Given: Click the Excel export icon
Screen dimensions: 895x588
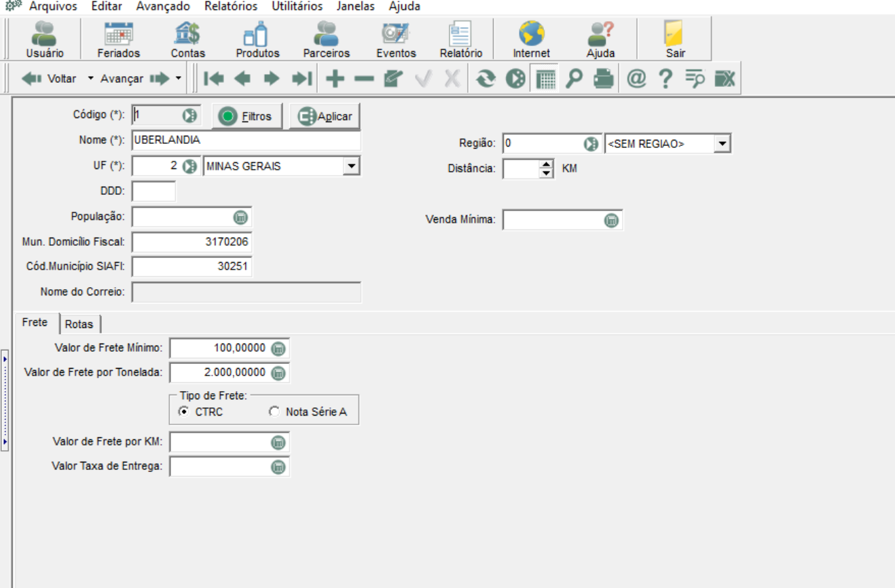Looking at the screenshot, I should tap(725, 79).
